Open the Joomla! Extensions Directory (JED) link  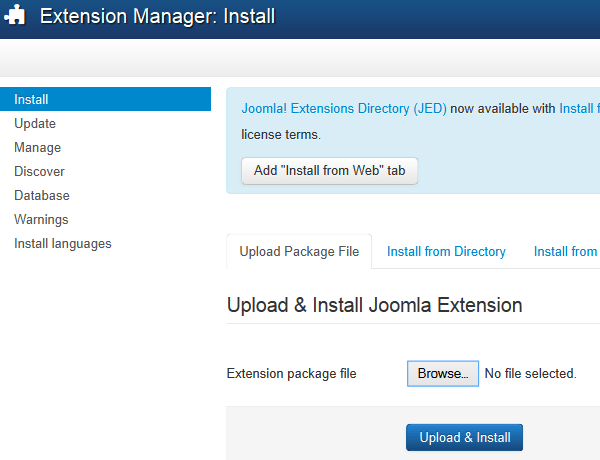point(344,109)
